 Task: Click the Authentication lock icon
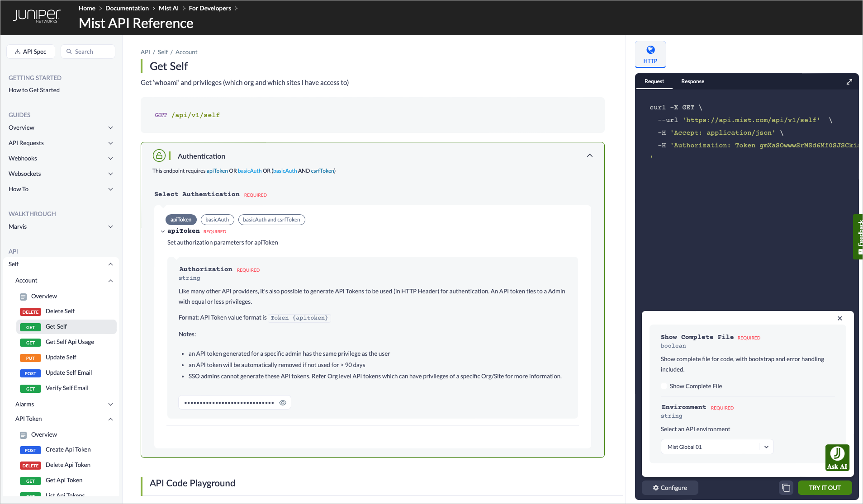pos(159,156)
